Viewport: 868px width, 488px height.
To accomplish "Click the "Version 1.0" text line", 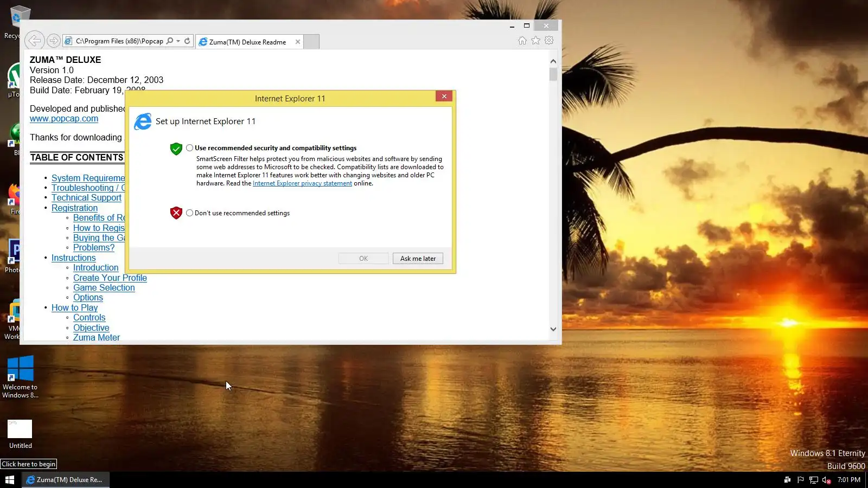I will tap(52, 70).
